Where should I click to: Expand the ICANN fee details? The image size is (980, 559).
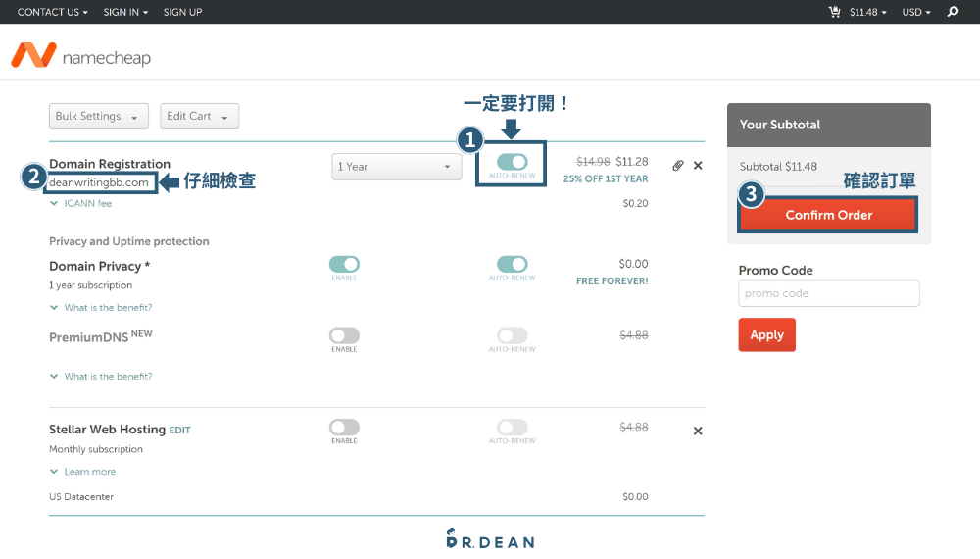(81, 203)
